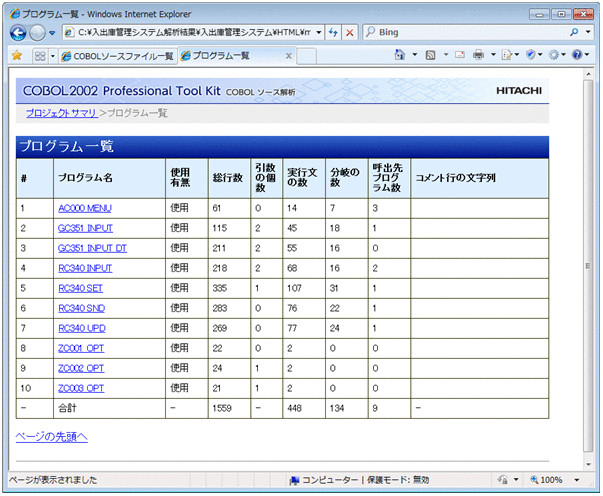Open the 100% zoom level dropdown
The image size is (603, 496).
click(x=576, y=480)
